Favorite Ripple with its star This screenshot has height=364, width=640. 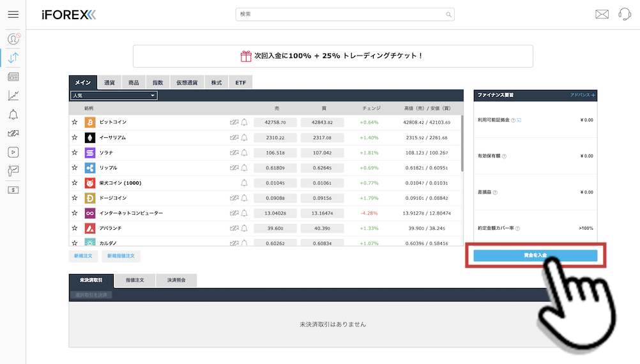(x=75, y=168)
